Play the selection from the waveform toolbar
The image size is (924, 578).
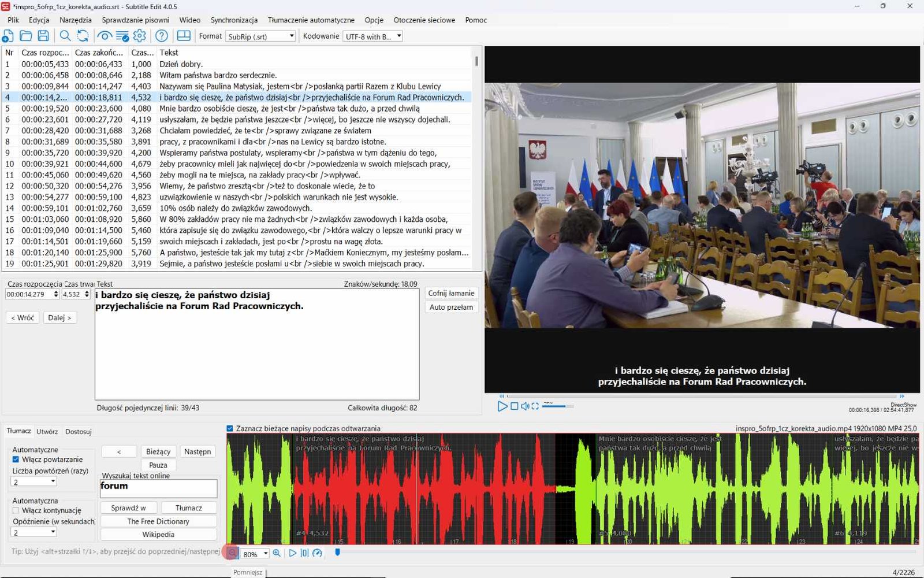coord(292,553)
